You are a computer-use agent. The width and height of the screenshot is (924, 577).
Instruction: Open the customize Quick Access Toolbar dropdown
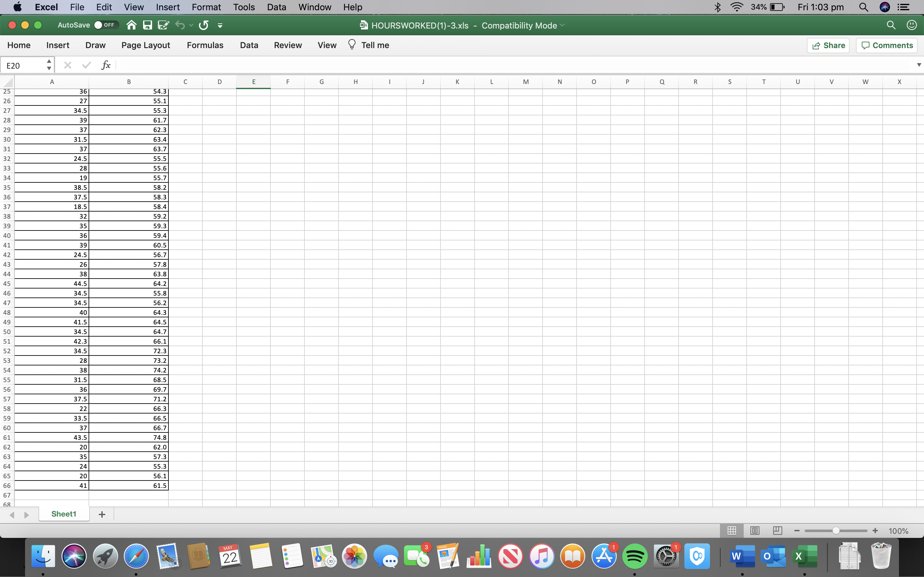[220, 25]
